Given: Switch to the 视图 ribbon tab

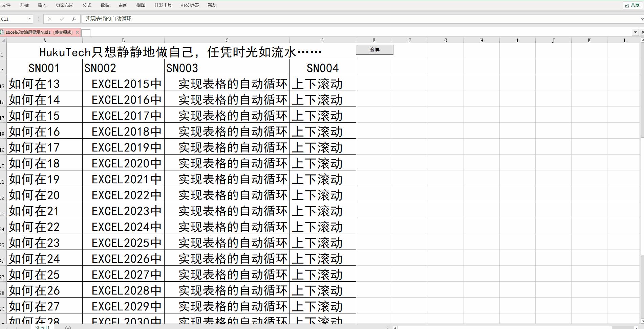Looking at the screenshot, I should (141, 5).
